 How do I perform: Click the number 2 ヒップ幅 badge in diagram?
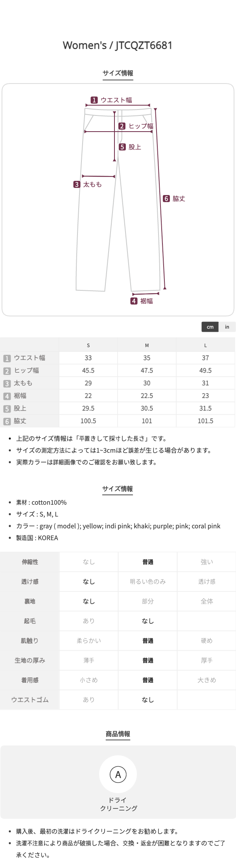(x=122, y=126)
